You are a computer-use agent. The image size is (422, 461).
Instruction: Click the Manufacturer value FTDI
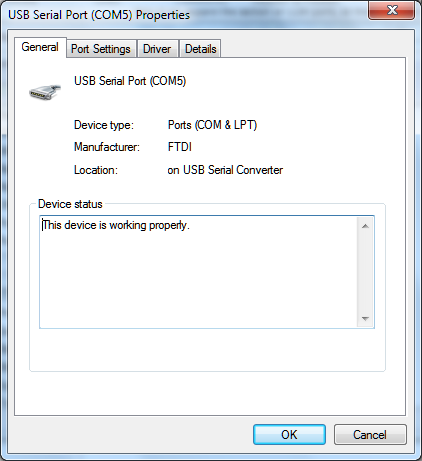(x=180, y=147)
